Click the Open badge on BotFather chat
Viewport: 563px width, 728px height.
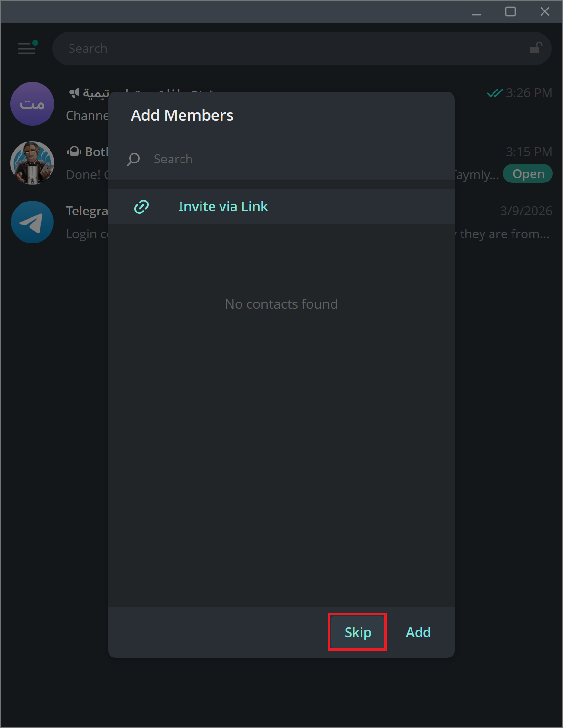point(527,173)
